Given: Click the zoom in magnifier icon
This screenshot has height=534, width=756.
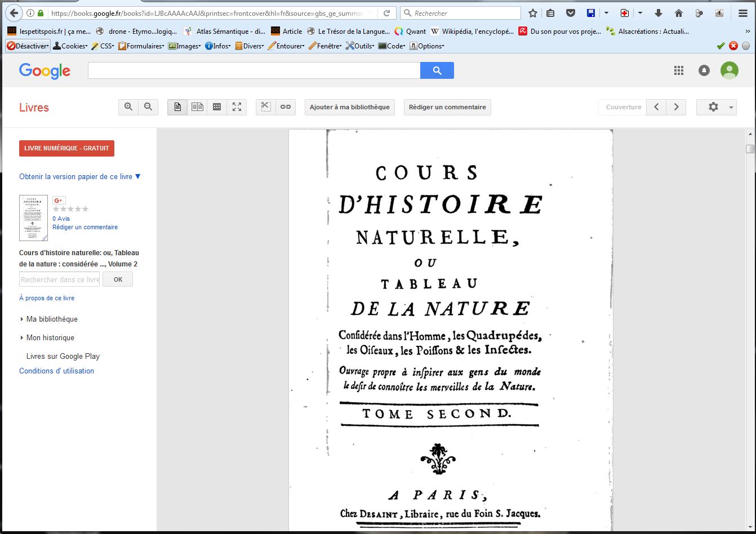Looking at the screenshot, I should coord(128,107).
